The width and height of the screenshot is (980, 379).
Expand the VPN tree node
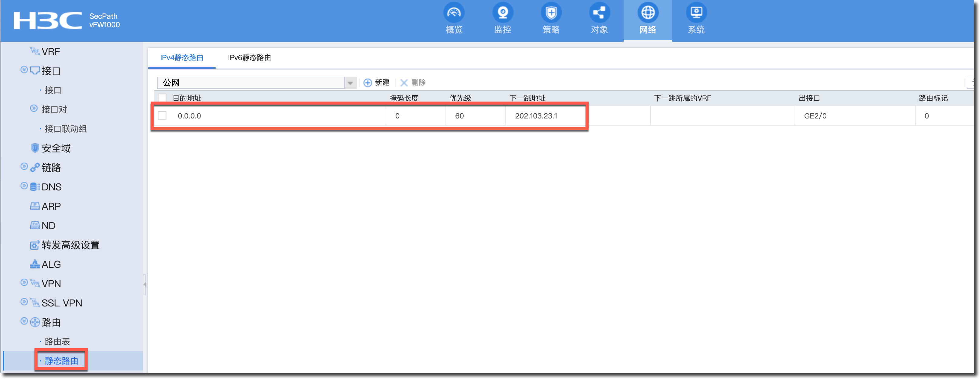[x=24, y=283]
